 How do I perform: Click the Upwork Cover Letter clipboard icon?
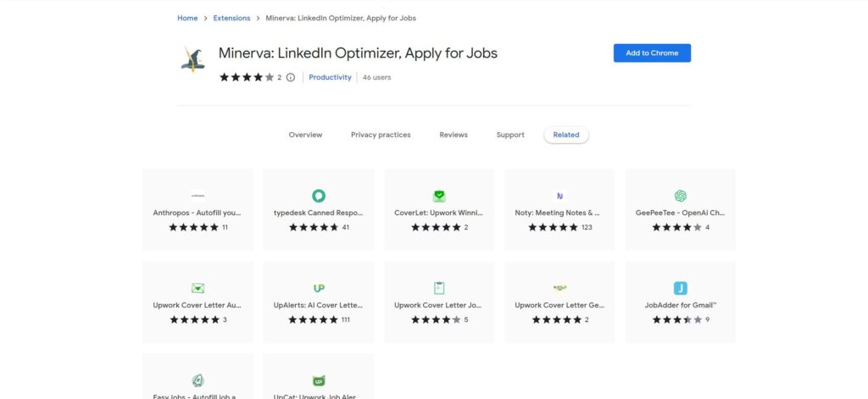click(x=439, y=288)
